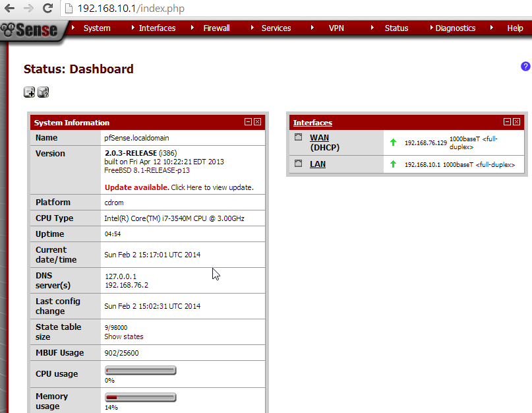Go back using browser back arrow
532x413 pixels.
tap(9, 8)
